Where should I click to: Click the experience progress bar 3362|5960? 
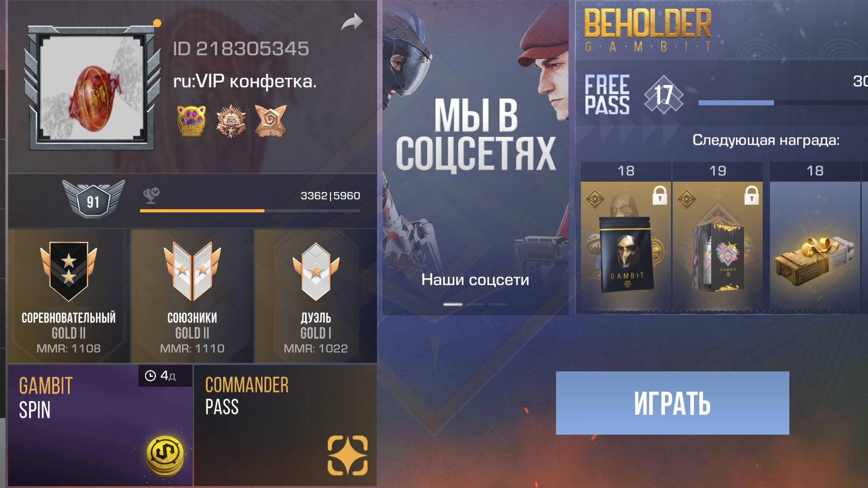(250, 211)
